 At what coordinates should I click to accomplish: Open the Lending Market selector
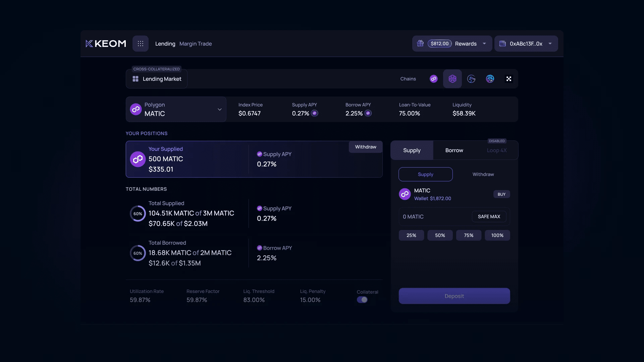point(157,79)
